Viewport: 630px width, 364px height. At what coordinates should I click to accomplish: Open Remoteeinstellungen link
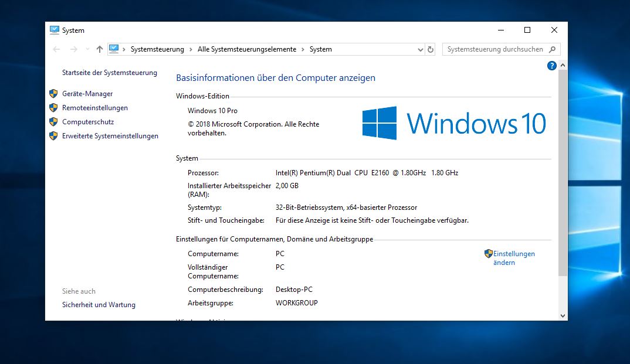(x=95, y=107)
